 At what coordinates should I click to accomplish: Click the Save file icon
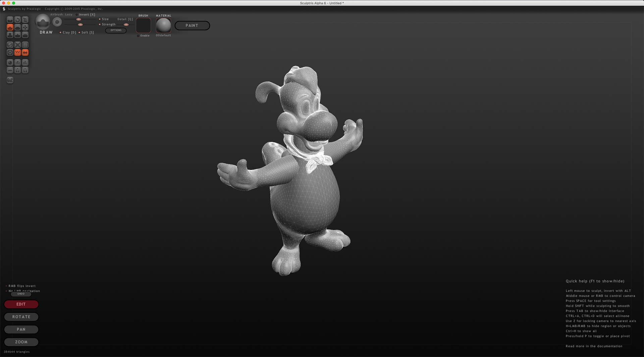(x=25, y=70)
